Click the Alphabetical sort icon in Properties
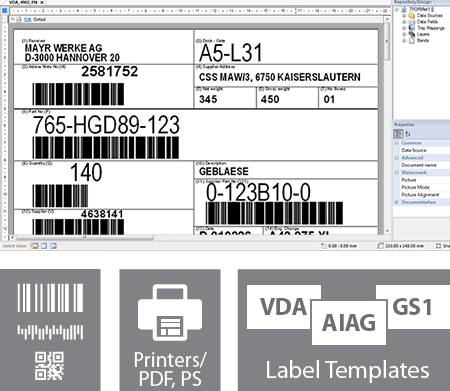 (408, 134)
